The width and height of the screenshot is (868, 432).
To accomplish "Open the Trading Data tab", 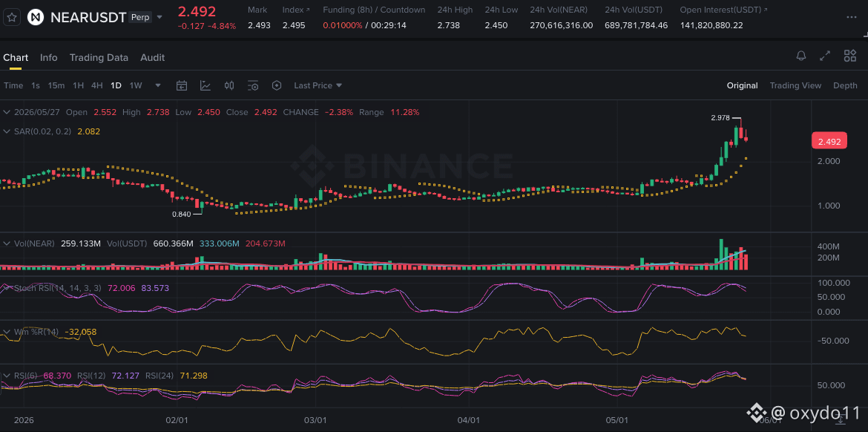I will click(x=99, y=58).
